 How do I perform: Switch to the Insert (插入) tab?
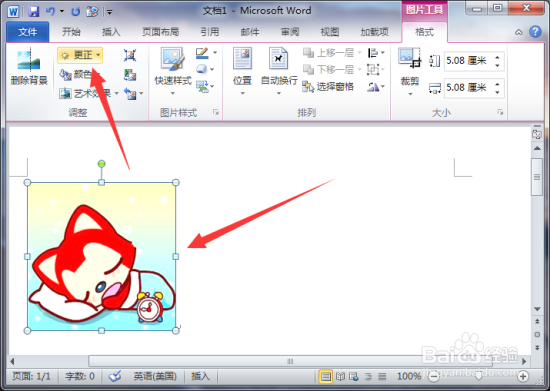click(x=111, y=32)
